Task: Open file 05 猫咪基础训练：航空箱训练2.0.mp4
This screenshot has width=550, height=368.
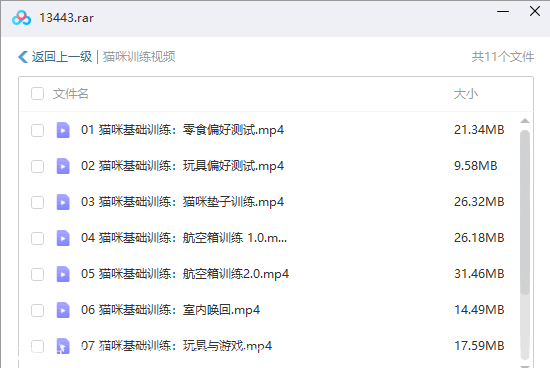Action: click(185, 274)
